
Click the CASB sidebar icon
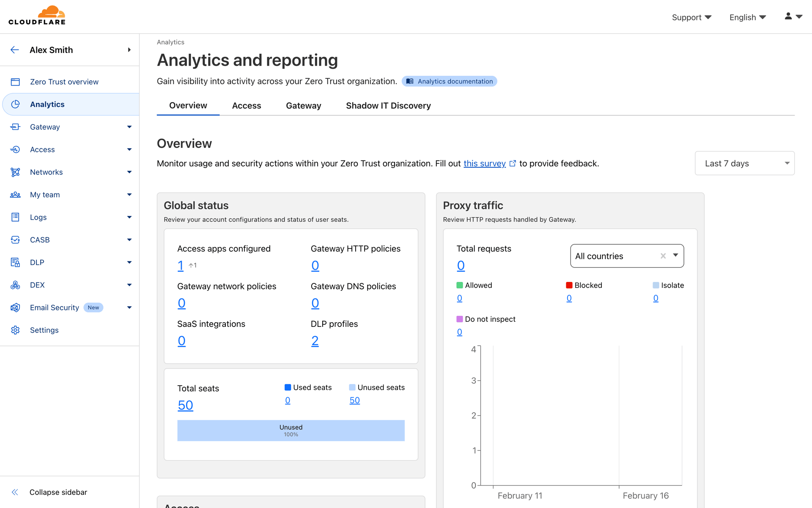15,240
